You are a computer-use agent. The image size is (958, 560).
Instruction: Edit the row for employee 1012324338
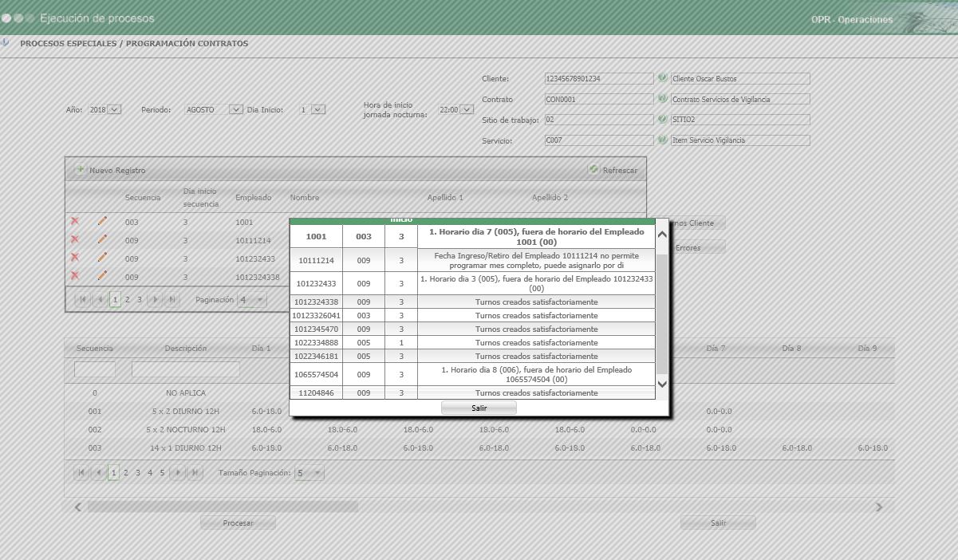pos(102,275)
